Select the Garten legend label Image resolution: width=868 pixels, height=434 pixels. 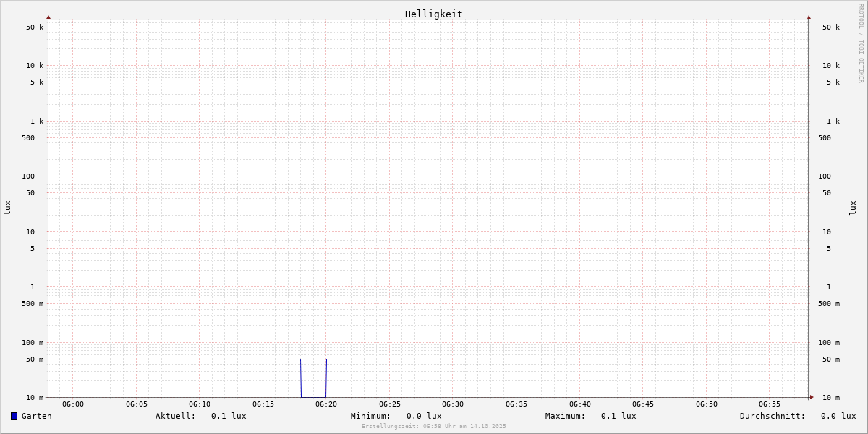click(36, 416)
